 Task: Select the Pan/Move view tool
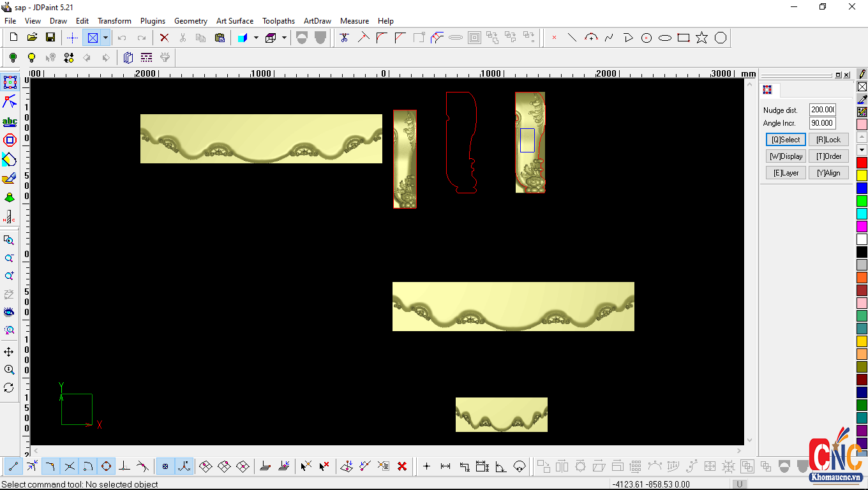(x=10, y=351)
